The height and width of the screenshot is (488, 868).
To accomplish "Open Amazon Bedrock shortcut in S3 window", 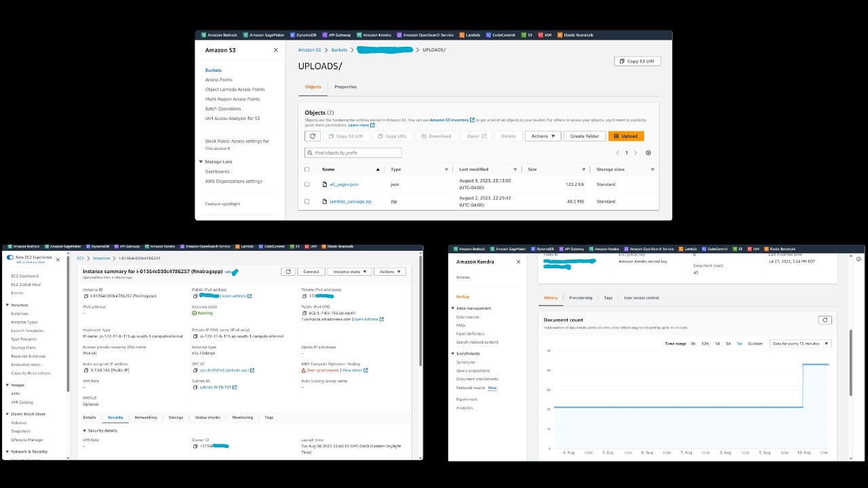I will (x=220, y=35).
